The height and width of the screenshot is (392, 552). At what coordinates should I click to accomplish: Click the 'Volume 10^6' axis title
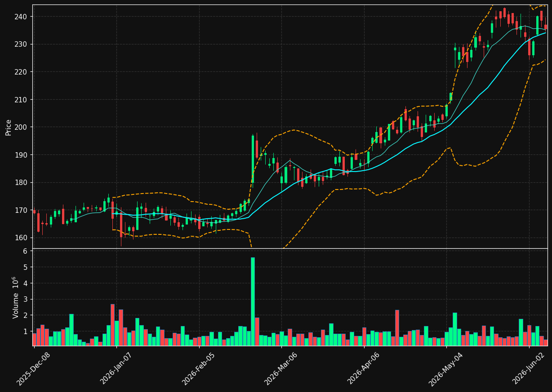15,297
